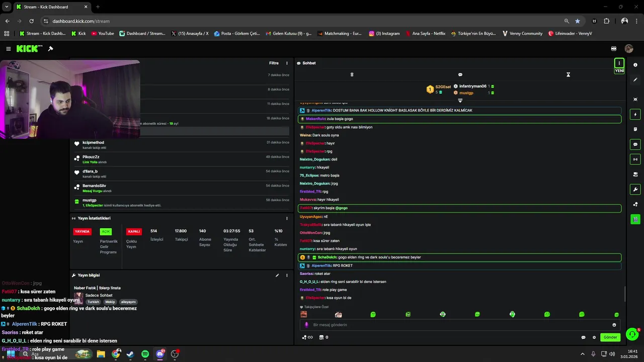
Task: Toggle the AÇIK partner revenue badge
Action: tap(106, 231)
